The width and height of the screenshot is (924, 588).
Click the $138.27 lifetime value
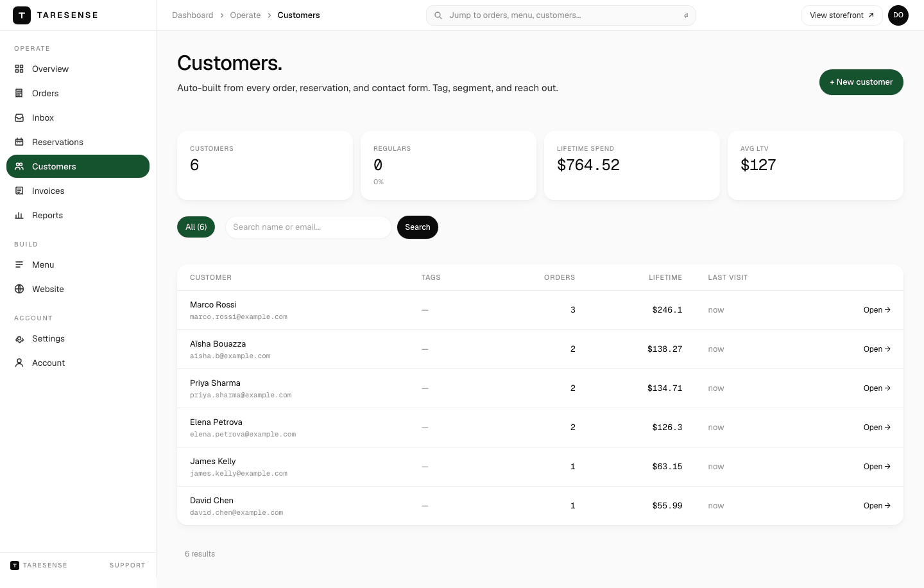665,349
